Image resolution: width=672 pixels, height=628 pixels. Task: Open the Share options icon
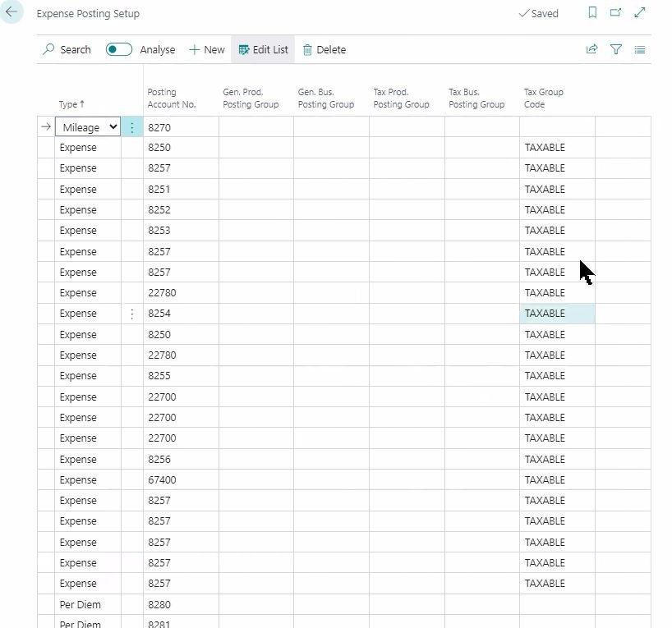click(591, 49)
